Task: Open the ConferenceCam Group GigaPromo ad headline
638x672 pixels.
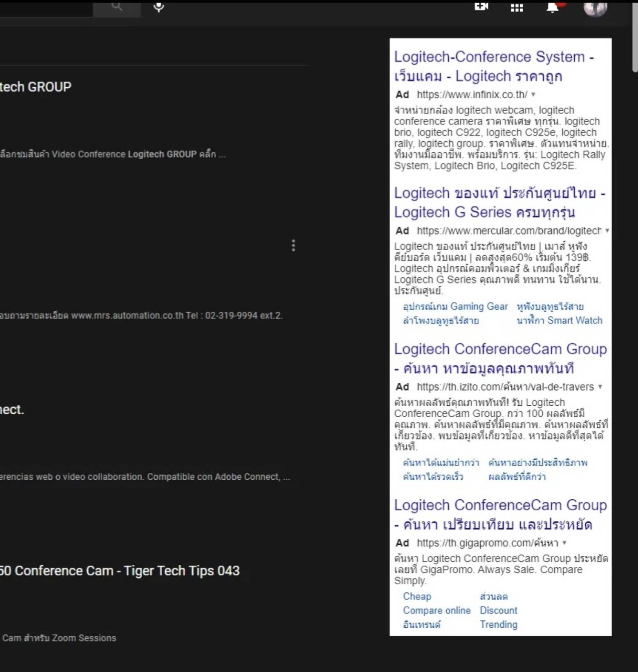Action: (x=500, y=514)
